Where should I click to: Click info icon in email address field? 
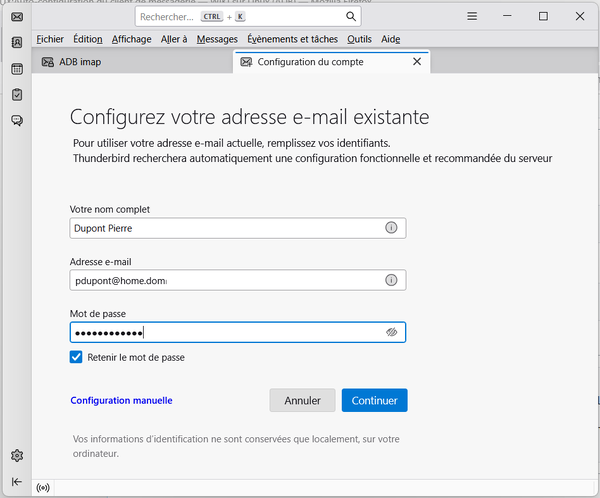tap(391, 280)
